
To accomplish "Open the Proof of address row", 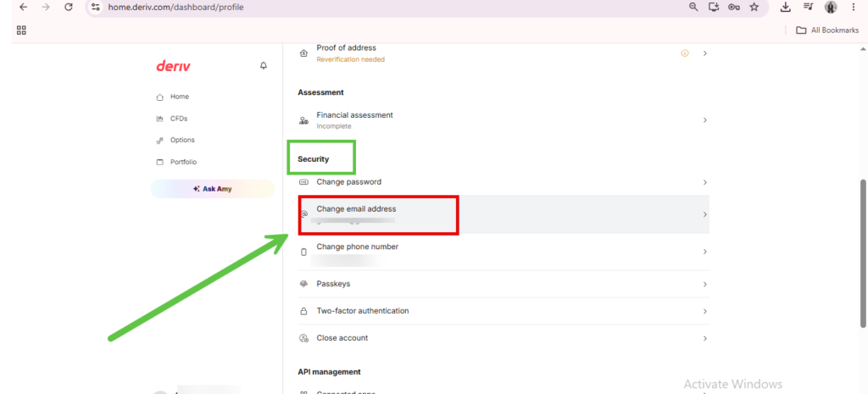I will click(504, 53).
